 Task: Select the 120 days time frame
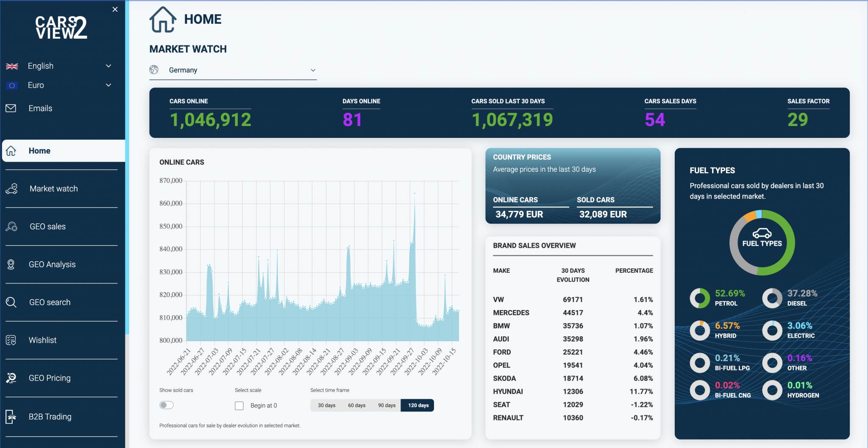click(x=418, y=405)
